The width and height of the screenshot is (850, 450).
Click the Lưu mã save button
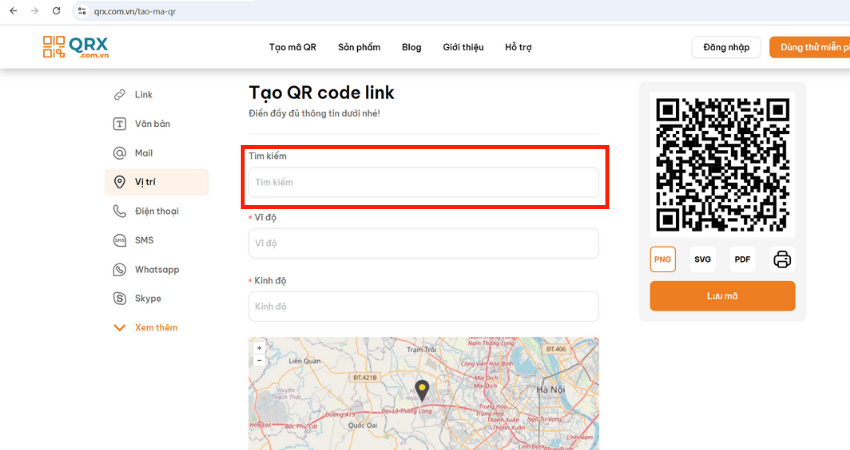[x=723, y=296]
